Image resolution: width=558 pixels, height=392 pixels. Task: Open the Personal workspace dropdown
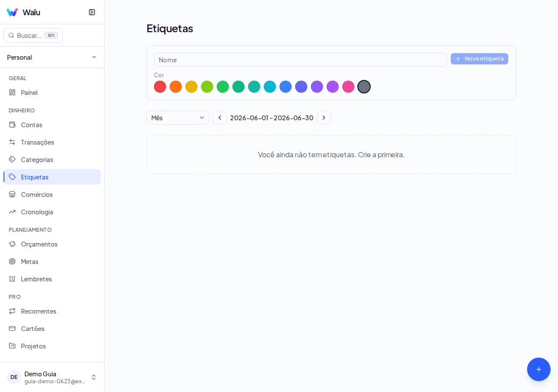pos(52,57)
